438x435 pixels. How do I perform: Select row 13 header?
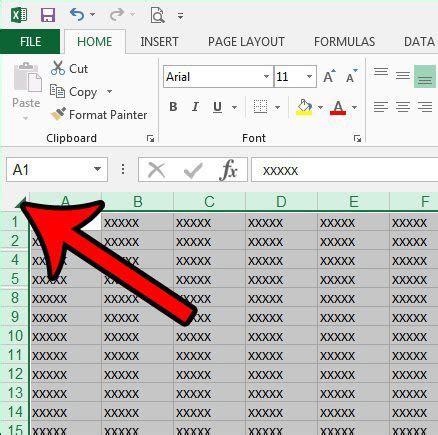coord(15,393)
